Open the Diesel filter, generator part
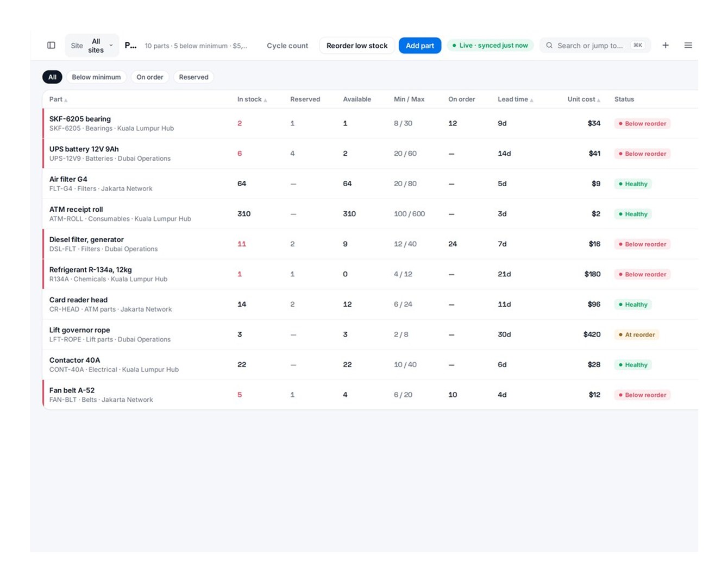 pyautogui.click(x=86, y=239)
